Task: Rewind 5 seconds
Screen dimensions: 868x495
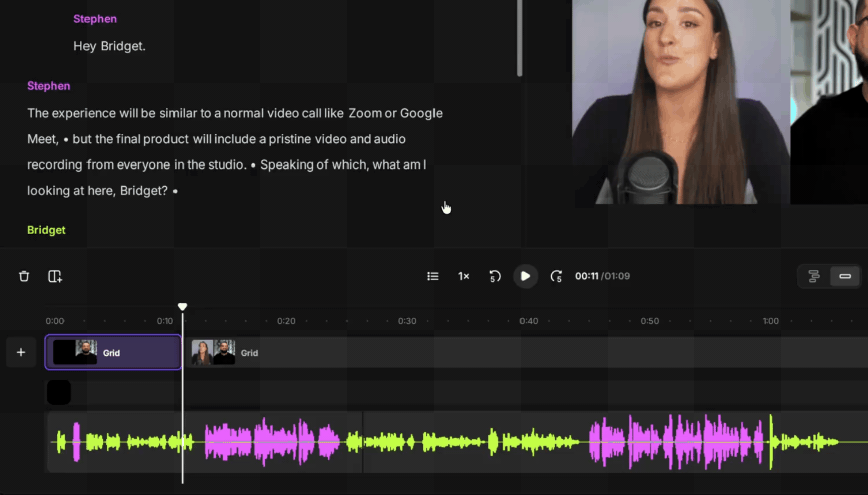Action: coord(495,276)
